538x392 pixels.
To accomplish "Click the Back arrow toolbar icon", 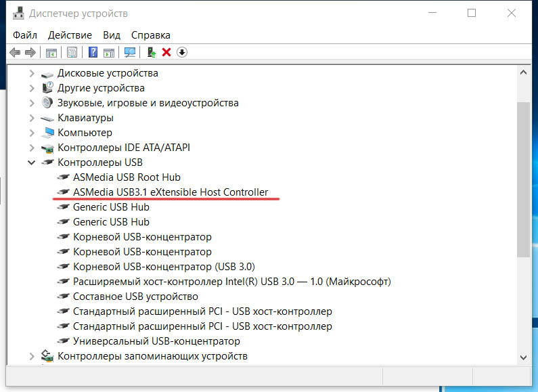I will point(15,52).
